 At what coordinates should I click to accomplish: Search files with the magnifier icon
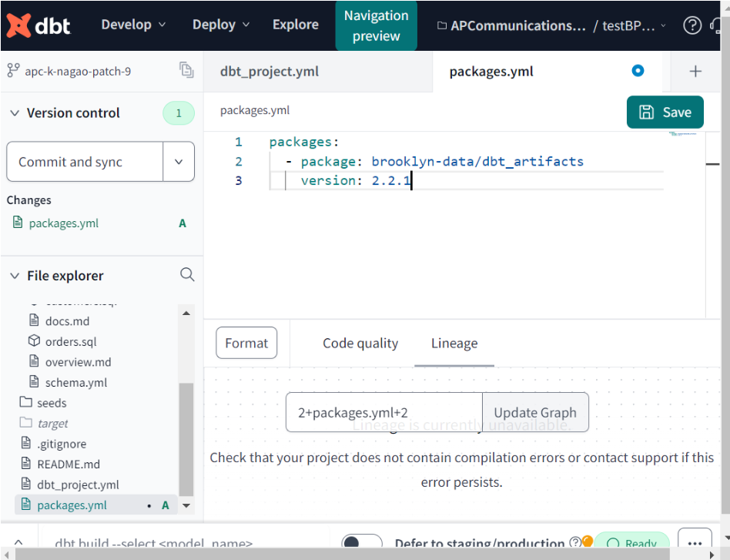click(186, 274)
